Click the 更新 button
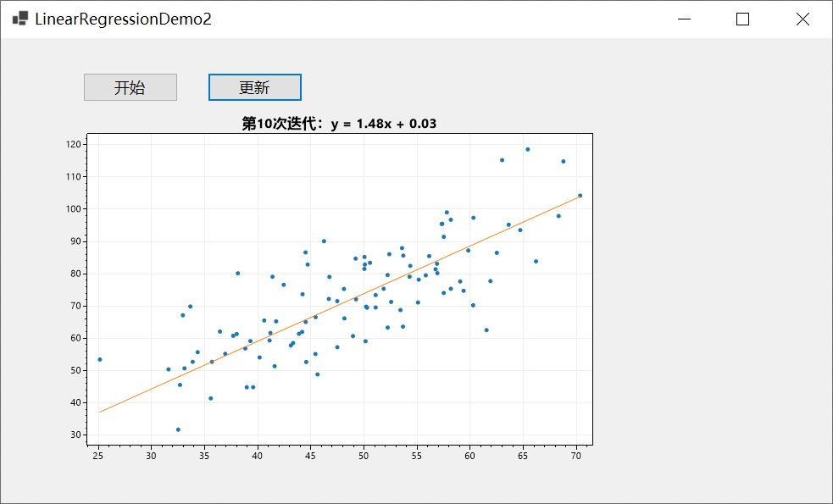 click(x=255, y=87)
